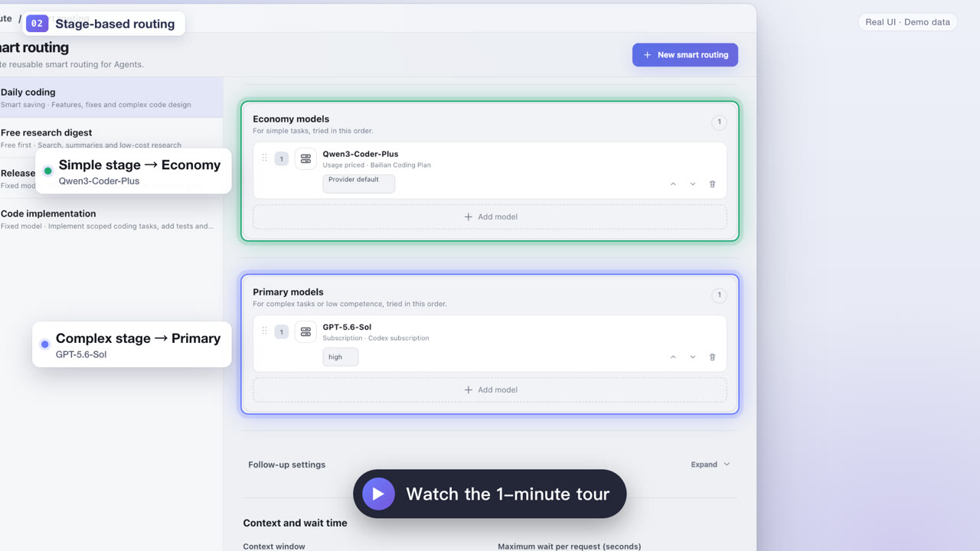Add model to Primary models
This screenshot has height=551, width=980.
pyautogui.click(x=490, y=390)
